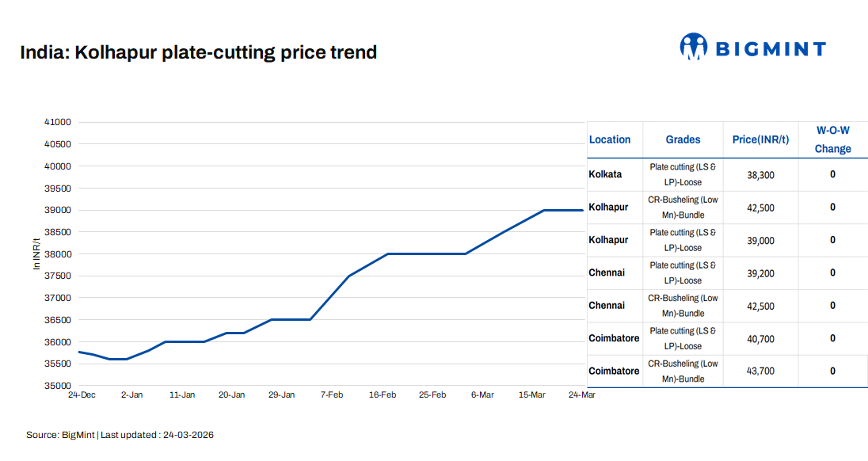Click the Price(INR/t) column header
Screen dimensions: 868x461
click(x=760, y=139)
